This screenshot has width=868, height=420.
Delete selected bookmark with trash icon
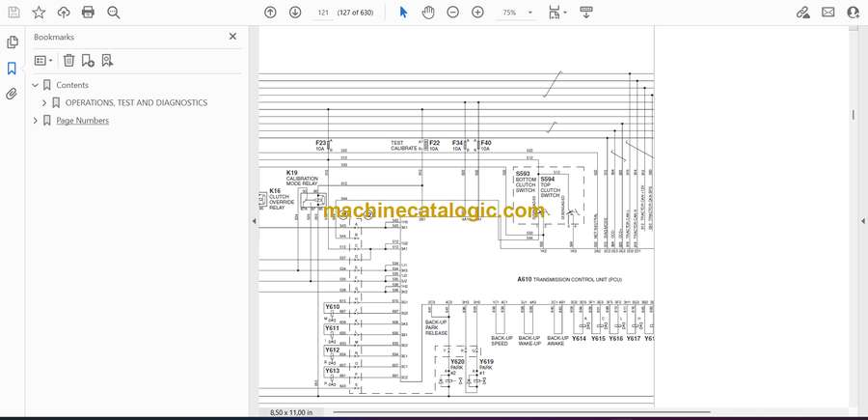68,61
